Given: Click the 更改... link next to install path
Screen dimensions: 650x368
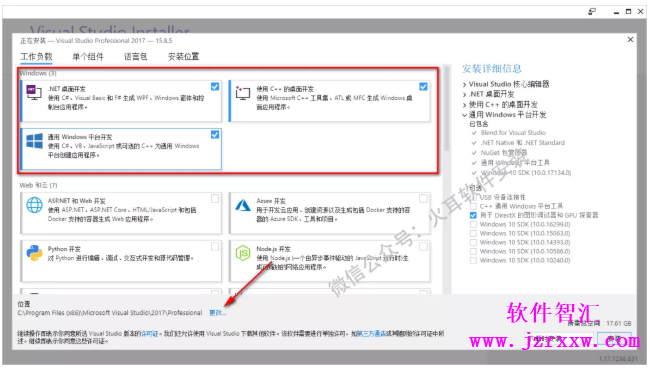Looking at the screenshot, I should pos(217,313).
